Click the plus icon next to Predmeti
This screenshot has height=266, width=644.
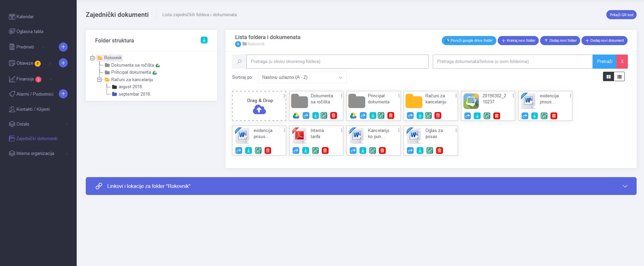[x=63, y=47]
